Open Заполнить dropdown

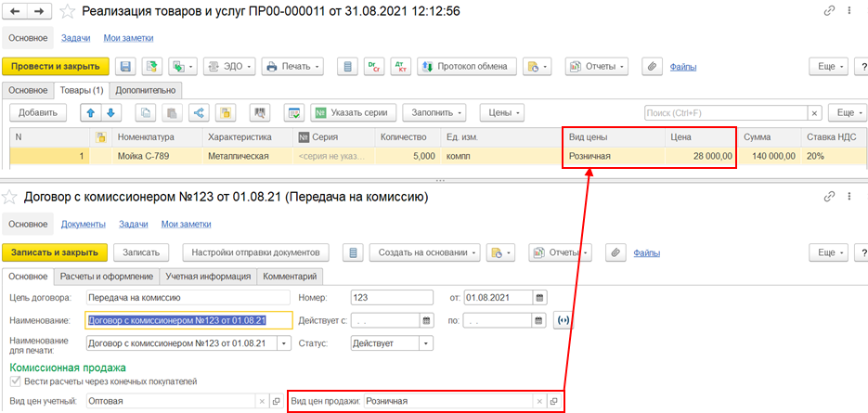pos(434,112)
